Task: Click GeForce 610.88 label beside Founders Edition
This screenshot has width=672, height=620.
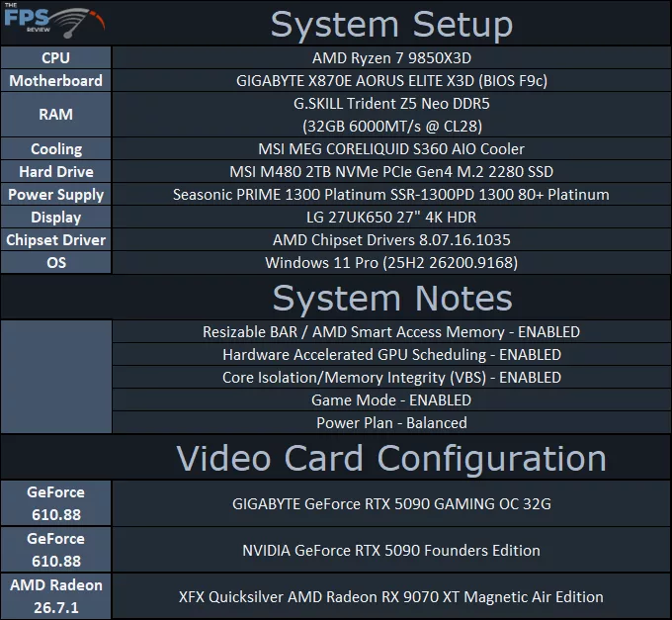Action: [55, 550]
